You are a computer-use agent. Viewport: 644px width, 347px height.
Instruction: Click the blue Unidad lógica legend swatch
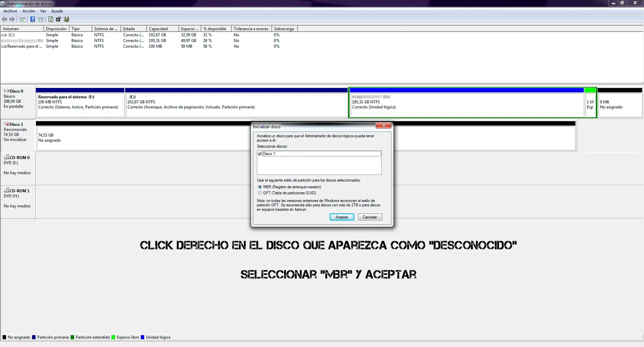pyautogui.click(x=143, y=337)
